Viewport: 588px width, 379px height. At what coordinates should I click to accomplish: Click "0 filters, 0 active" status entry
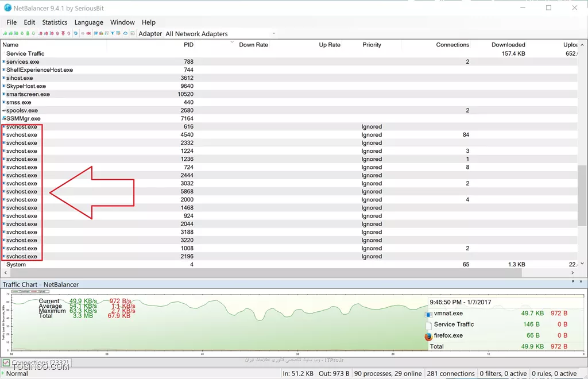503,373
